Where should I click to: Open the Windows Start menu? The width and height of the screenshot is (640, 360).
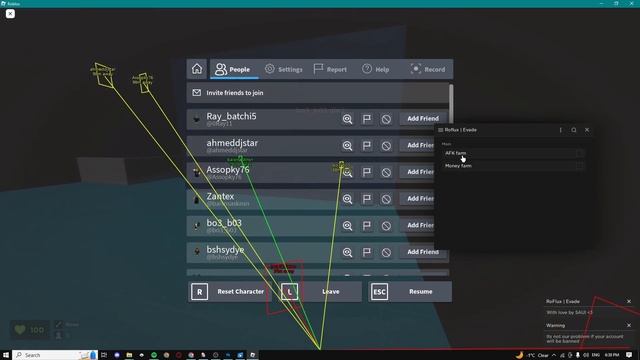(x=6, y=355)
